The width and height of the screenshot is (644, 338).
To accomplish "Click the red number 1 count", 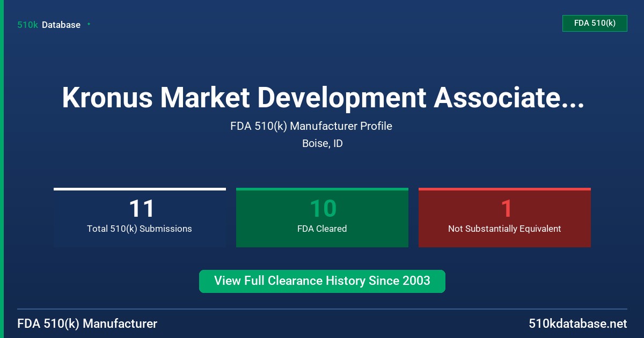I will pos(506,209).
